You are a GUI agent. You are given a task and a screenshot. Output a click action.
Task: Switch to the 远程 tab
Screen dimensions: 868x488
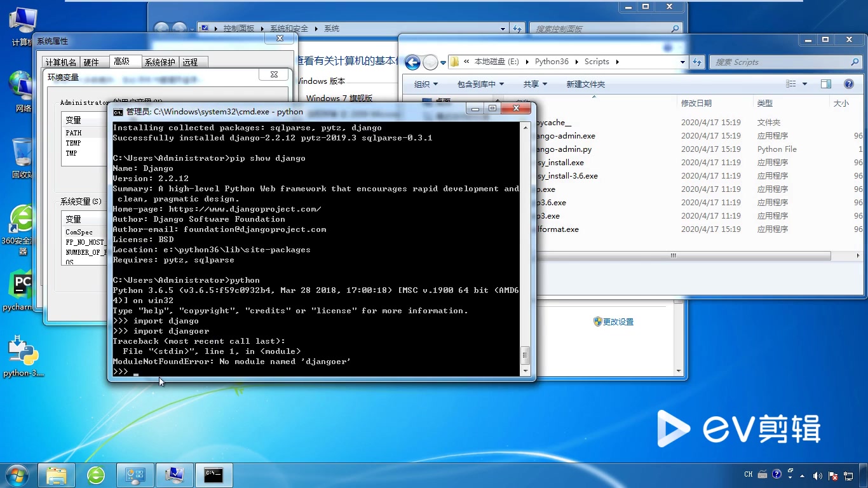[x=191, y=62]
